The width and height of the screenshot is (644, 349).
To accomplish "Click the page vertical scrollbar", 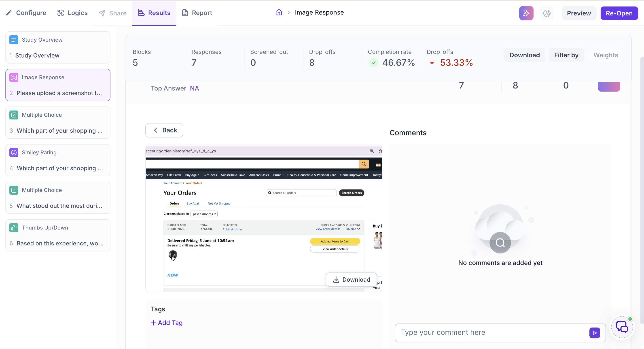I will (x=642, y=190).
